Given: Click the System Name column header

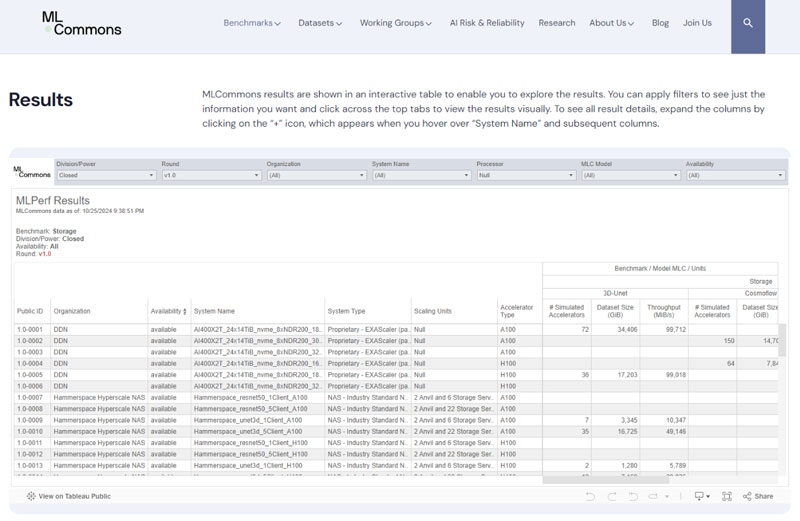Looking at the screenshot, I should coord(214,311).
